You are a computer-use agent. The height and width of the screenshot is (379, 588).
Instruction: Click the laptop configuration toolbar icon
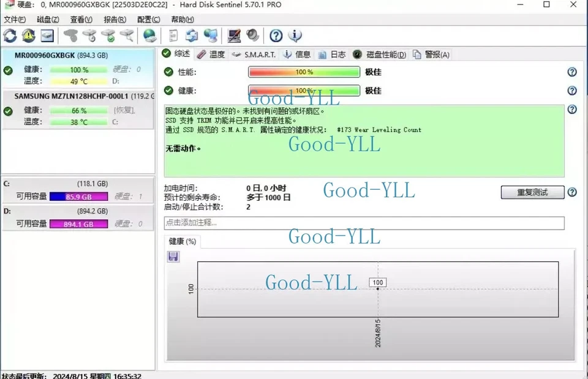[234, 36]
